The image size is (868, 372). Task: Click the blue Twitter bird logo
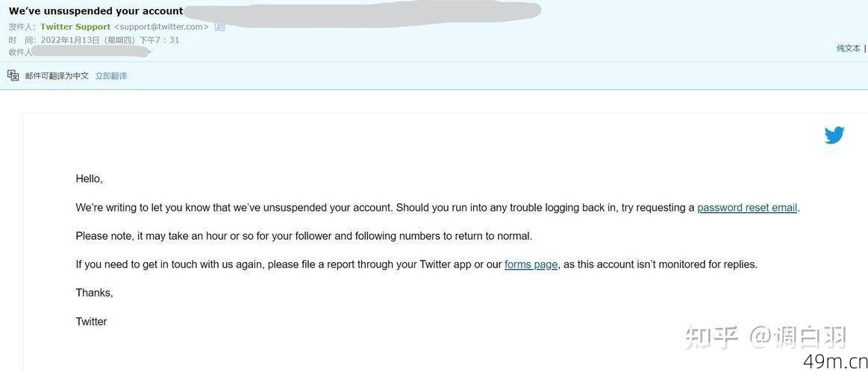click(x=834, y=134)
